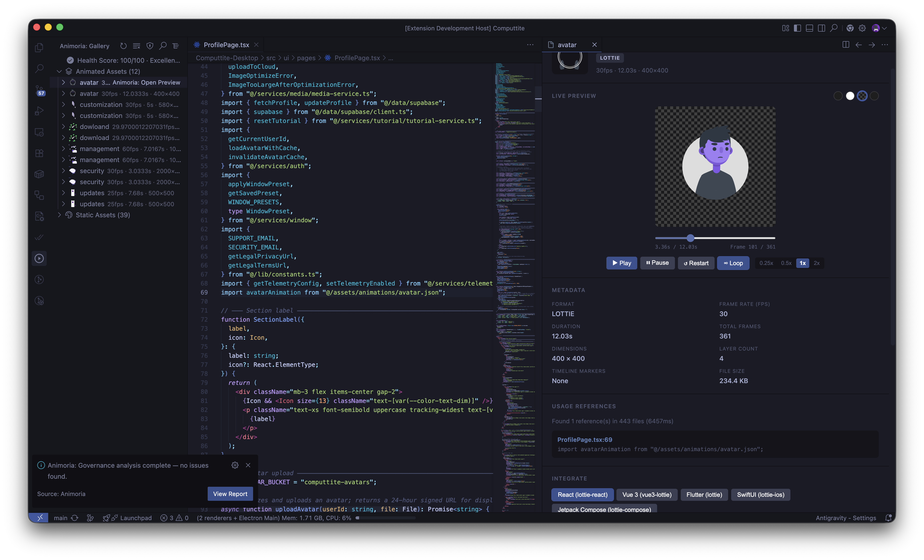Click the shield icon in the Gallery header
Viewport: 924px width, 560px height.
150,46
